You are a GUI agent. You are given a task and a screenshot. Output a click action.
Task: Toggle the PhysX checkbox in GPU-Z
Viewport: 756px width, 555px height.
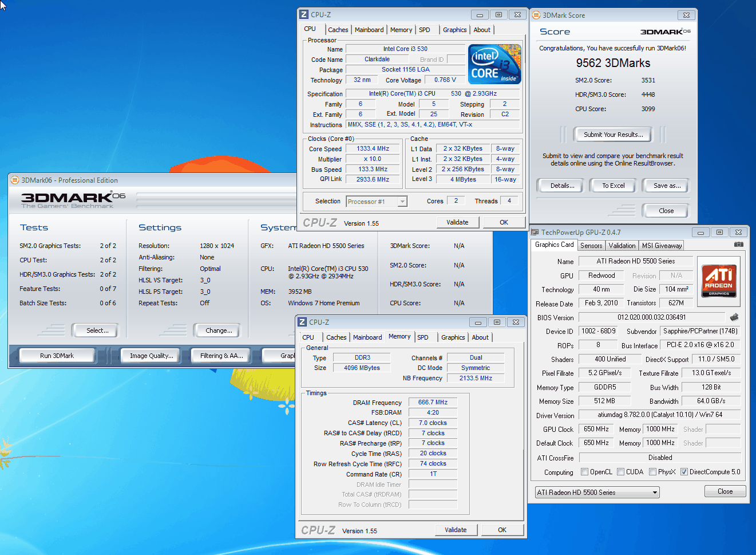point(652,472)
